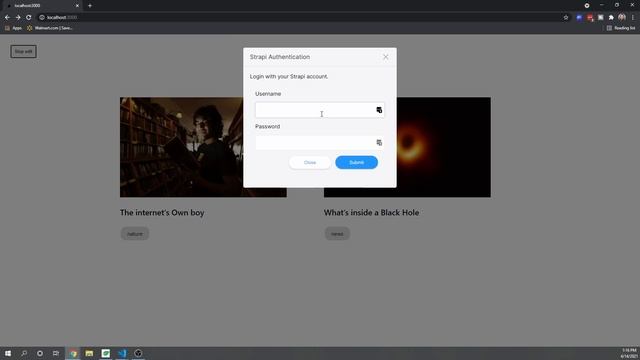Click the Stop edit button on the page
Screen dimensions: 640x360
tap(23, 51)
